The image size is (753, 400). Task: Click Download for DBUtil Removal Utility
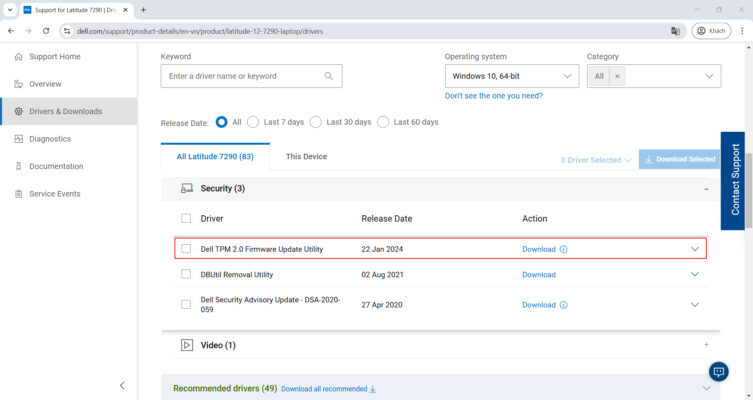coord(539,274)
